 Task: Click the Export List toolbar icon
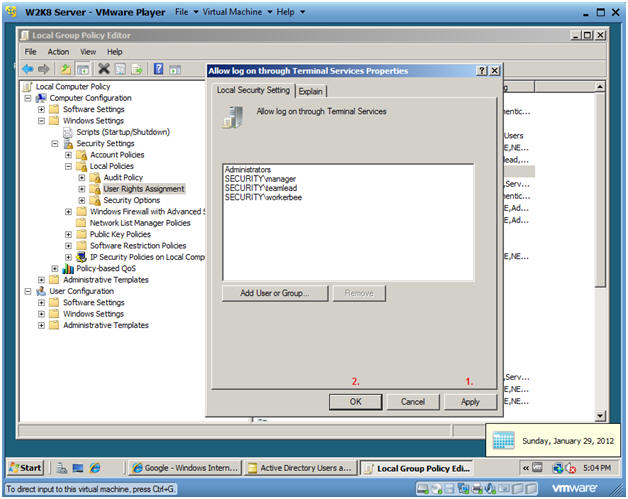click(x=137, y=69)
